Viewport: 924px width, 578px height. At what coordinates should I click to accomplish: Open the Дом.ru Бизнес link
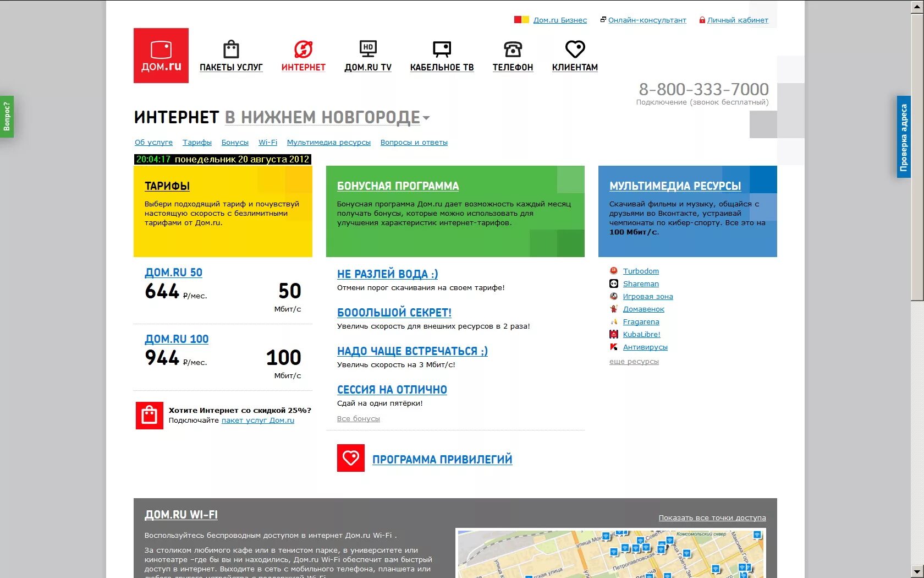pyautogui.click(x=560, y=20)
